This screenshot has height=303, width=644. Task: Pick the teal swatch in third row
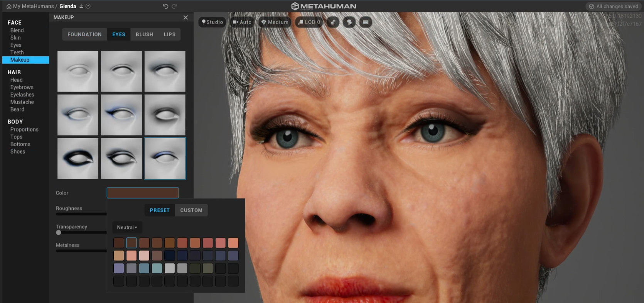click(157, 268)
